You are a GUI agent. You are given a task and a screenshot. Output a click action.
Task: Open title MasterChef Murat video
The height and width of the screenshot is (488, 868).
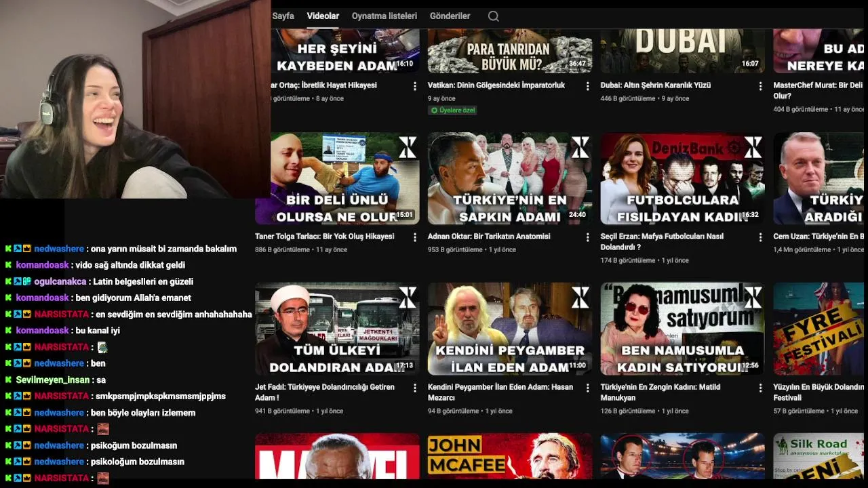[x=818, y=90]
